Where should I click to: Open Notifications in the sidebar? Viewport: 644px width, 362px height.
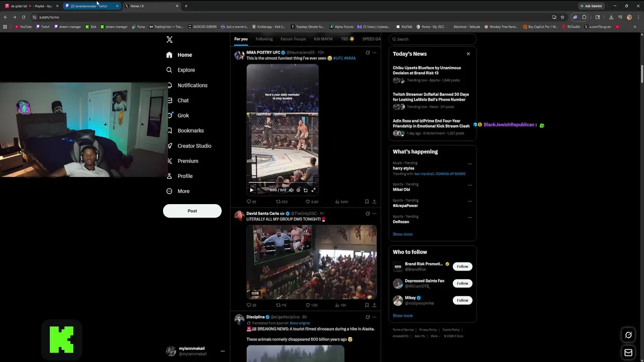coord(187,85)
